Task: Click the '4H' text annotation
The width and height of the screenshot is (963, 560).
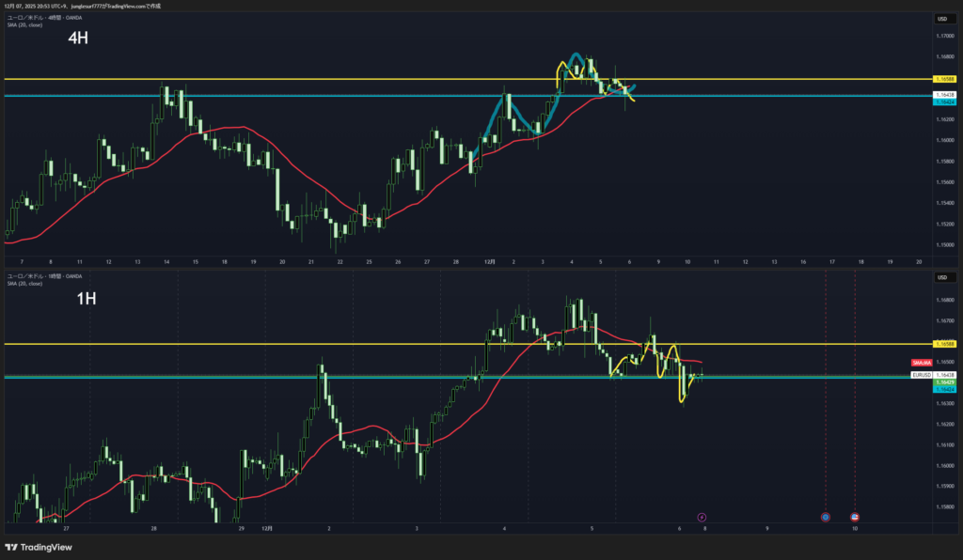Action: 79,39
